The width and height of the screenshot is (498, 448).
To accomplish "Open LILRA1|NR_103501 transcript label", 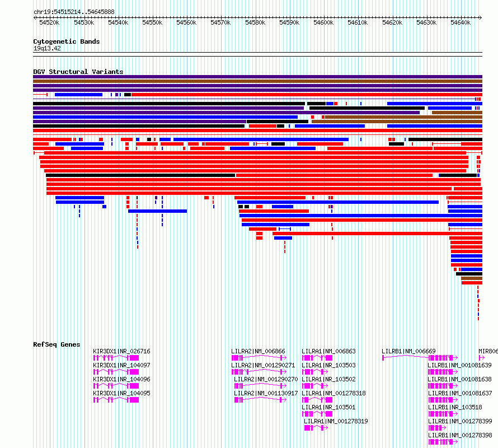I will (328, 407).
